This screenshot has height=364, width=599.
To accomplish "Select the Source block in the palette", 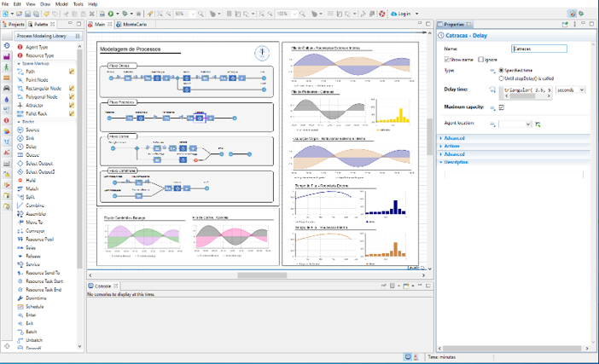I will click(x=32, y=130).
